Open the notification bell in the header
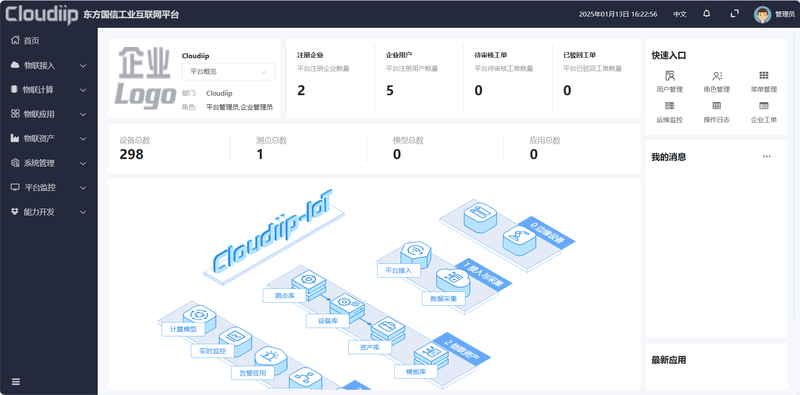The height and width of the screenshot is (395, 800). click(707, 14)
